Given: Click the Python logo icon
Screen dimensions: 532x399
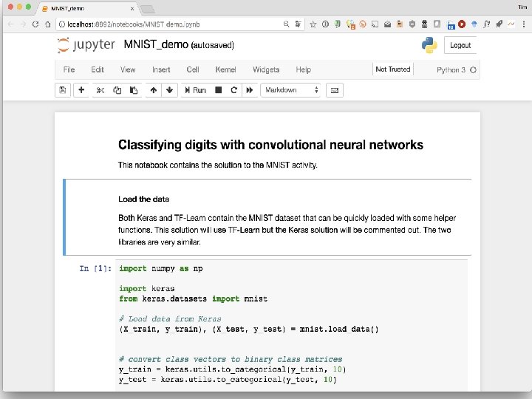Looking at the screenshot, I should click(429, 45).
